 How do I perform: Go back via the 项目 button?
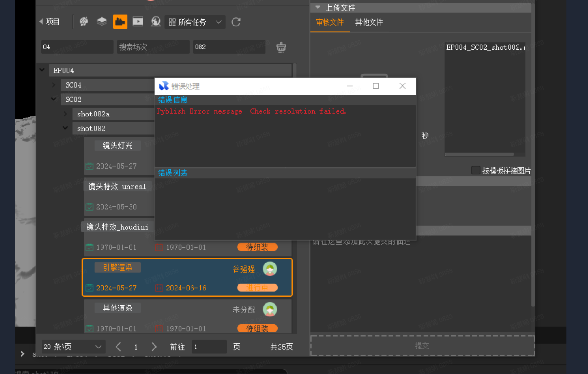point(50,21)
